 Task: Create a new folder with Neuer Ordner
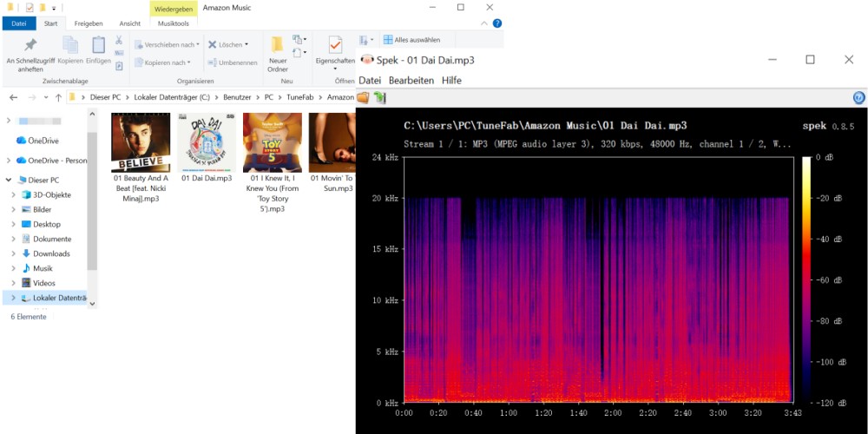pyautogui.click(x=278, y=54)
